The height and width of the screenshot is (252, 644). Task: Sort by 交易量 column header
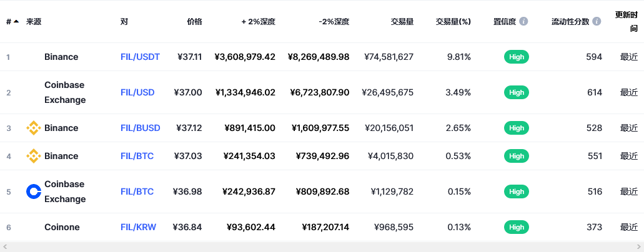pyautogui.click(x=402, y=22)
